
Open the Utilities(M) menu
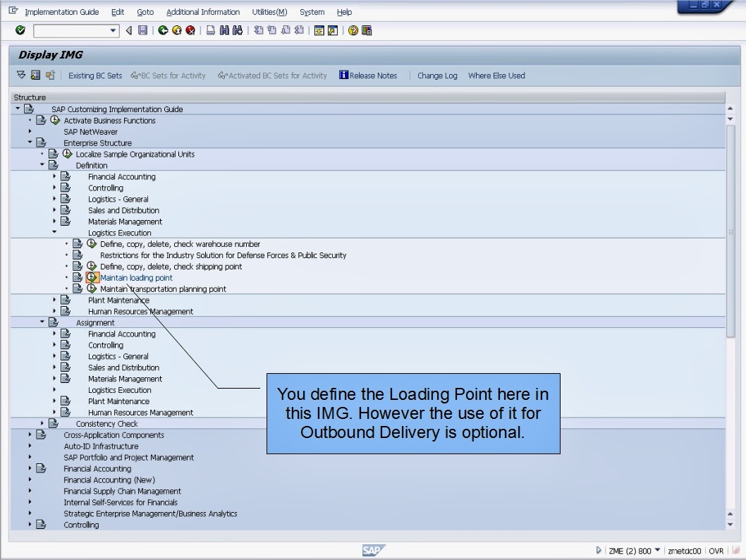click(x=270, y=12)
